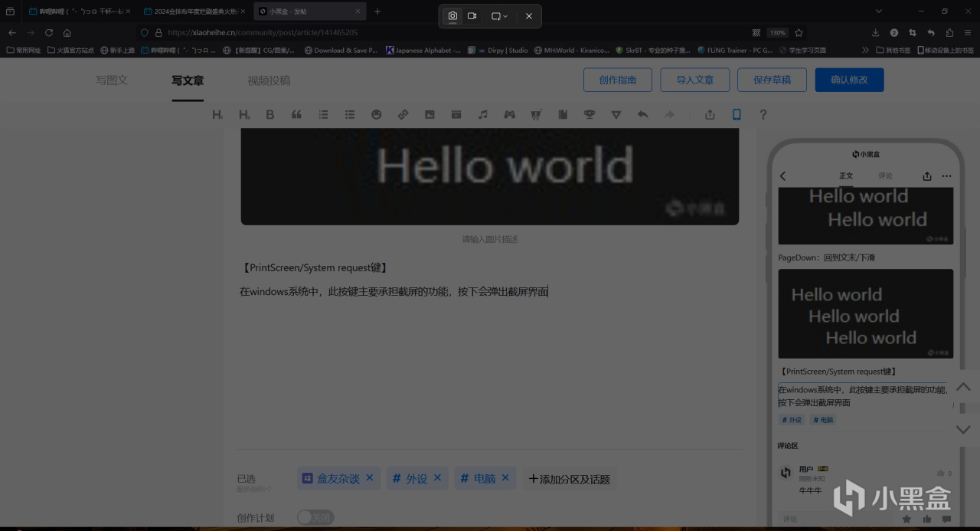980x531 pixels.
Task: Select screenshot camera mode in capture bar
Action: (452, 16)
